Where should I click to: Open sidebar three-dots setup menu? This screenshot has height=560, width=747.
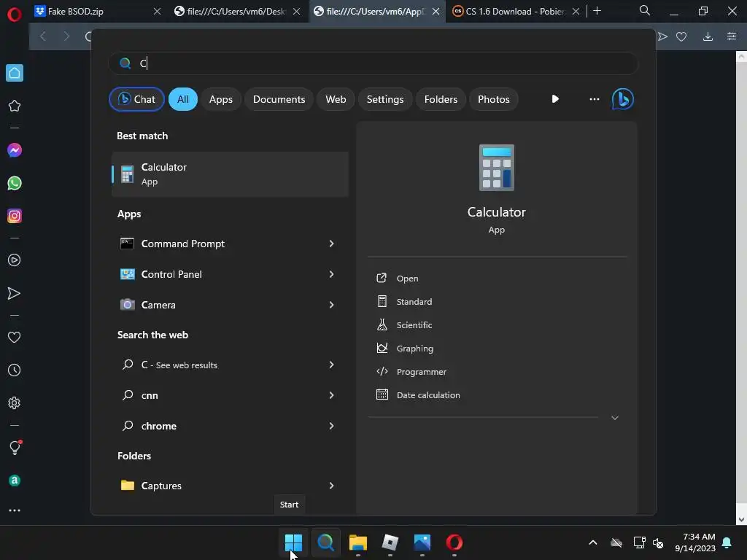click(x=15, y=510)
